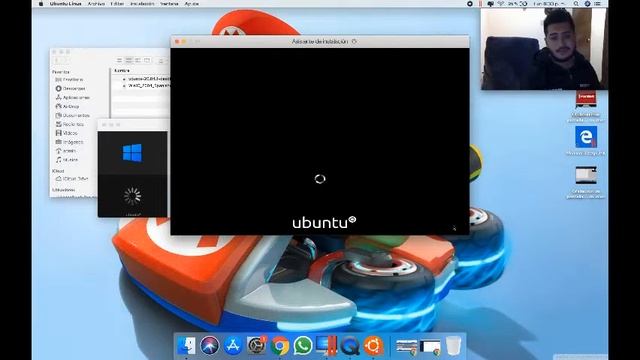Open Siri from the menu bar
Viewport: 640px width, 360px height.
pyautogui.click(x=587, y=4)
